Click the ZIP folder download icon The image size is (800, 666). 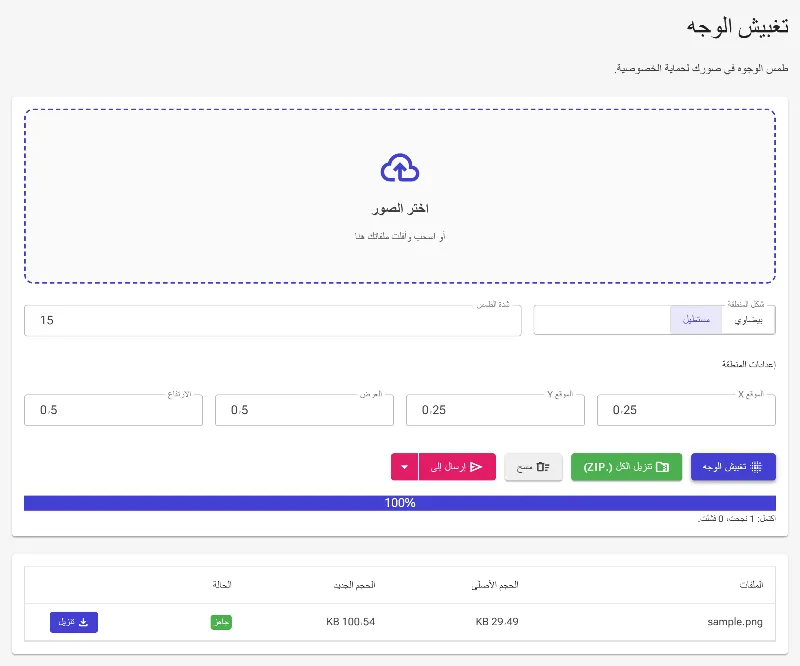pos(662,467)
